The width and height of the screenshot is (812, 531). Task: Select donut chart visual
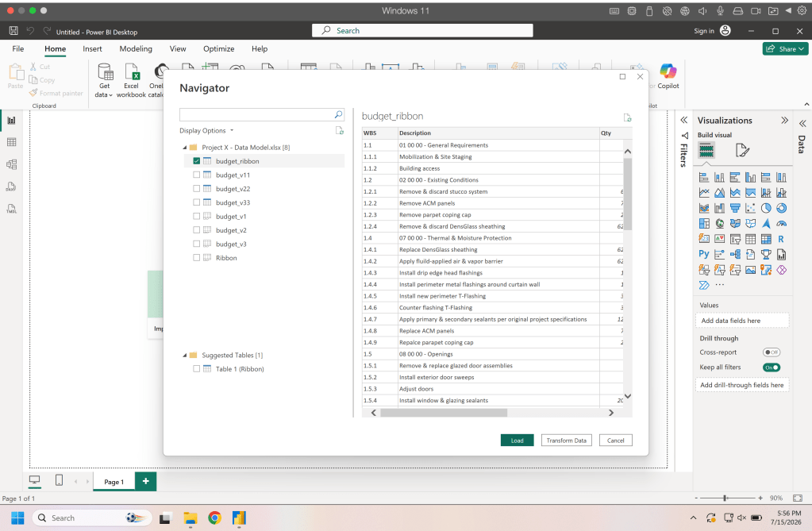[x=782, y=208]
